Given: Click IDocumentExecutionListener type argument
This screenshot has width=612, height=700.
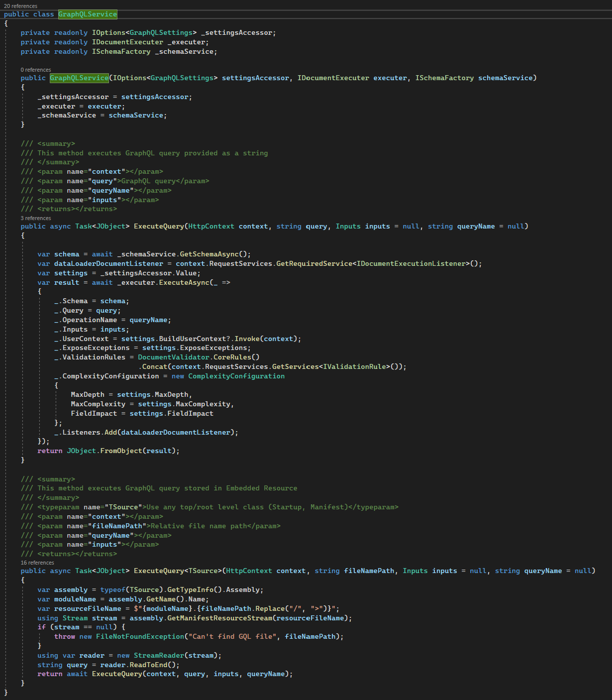Looking at the screenshot, I should 410,264.
